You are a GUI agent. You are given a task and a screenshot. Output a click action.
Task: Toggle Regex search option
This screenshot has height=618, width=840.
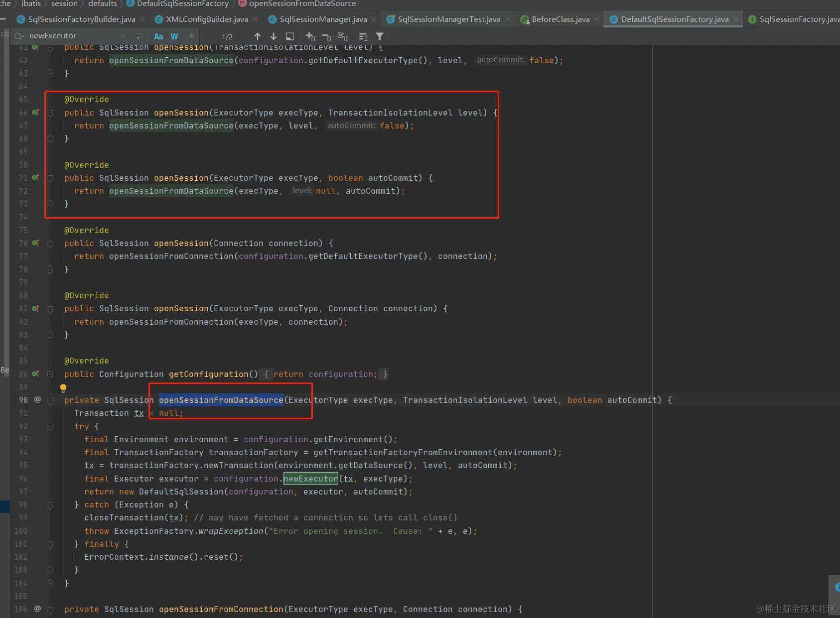coord(191,36)
